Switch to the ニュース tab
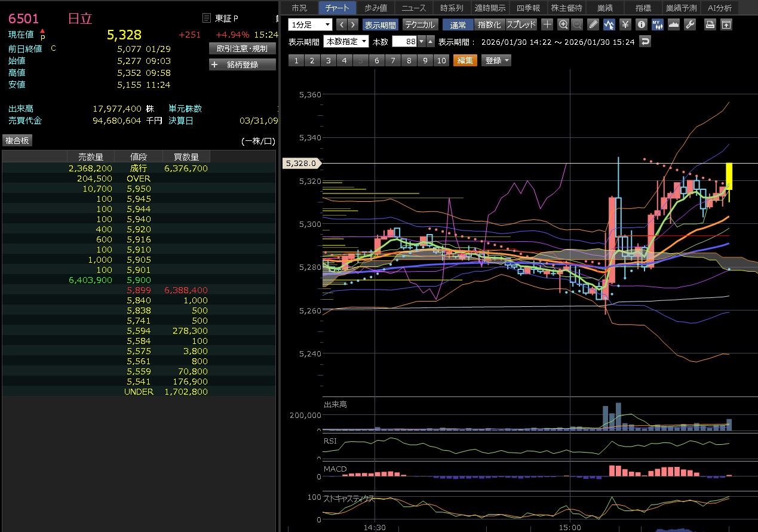The image size is (758, 532). tap(414, 8)
